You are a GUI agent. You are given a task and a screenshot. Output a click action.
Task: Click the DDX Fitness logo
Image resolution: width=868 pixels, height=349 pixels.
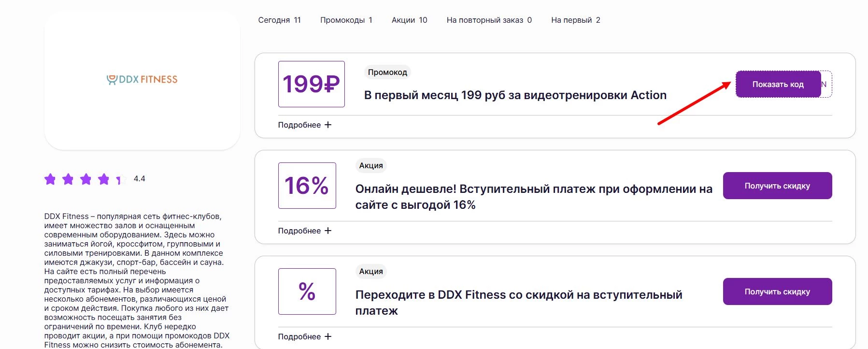click(x=141, y=78)
